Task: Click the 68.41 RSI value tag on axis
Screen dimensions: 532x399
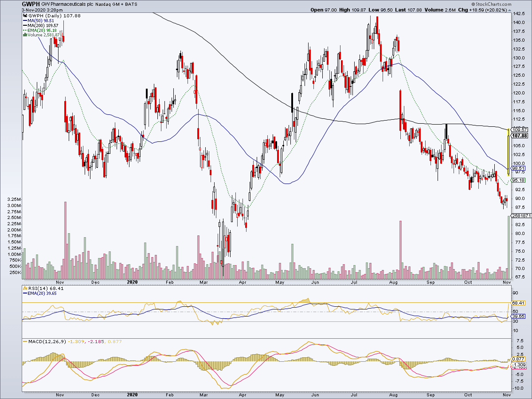Action: click(x=518, y=303)
